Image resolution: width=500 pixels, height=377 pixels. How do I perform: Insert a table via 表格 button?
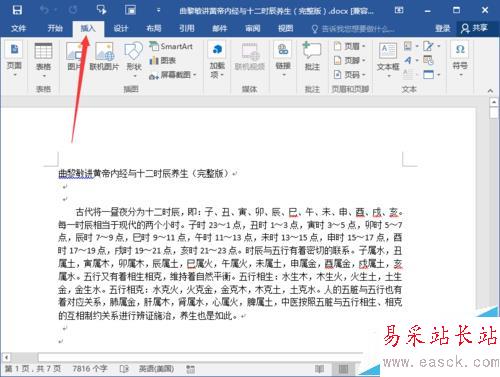[43, 61]
